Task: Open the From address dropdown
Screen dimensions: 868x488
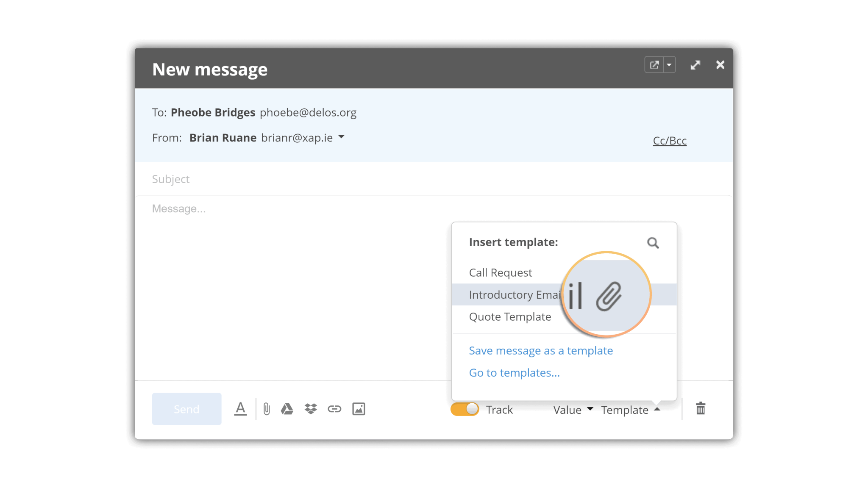Action: tap(342, 137)
